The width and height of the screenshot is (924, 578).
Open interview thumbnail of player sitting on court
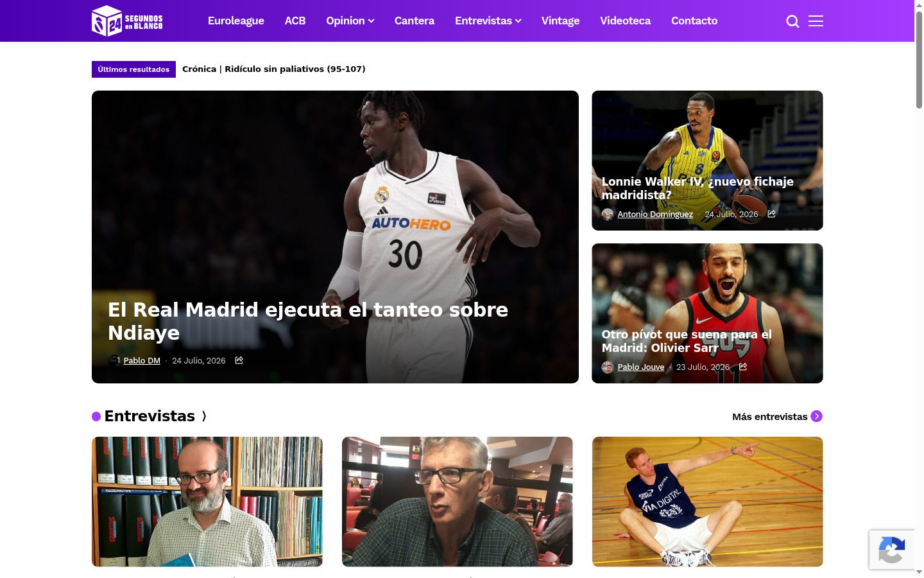click(x=708, y=502)
